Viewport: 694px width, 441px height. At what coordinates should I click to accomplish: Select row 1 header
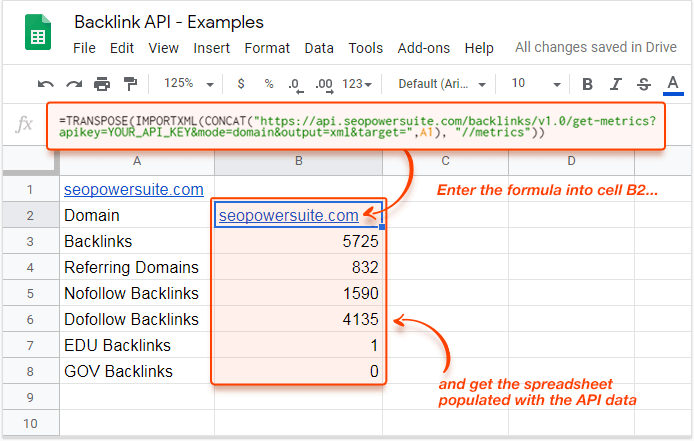[30, 190]
